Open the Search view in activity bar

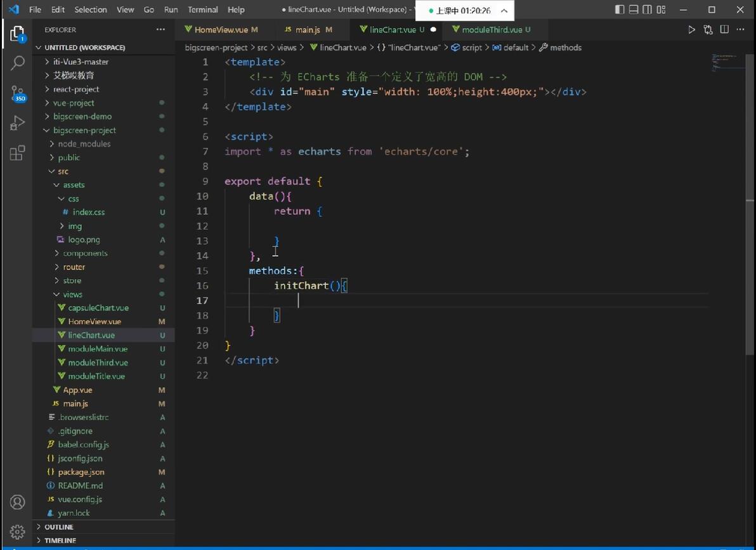17,62
